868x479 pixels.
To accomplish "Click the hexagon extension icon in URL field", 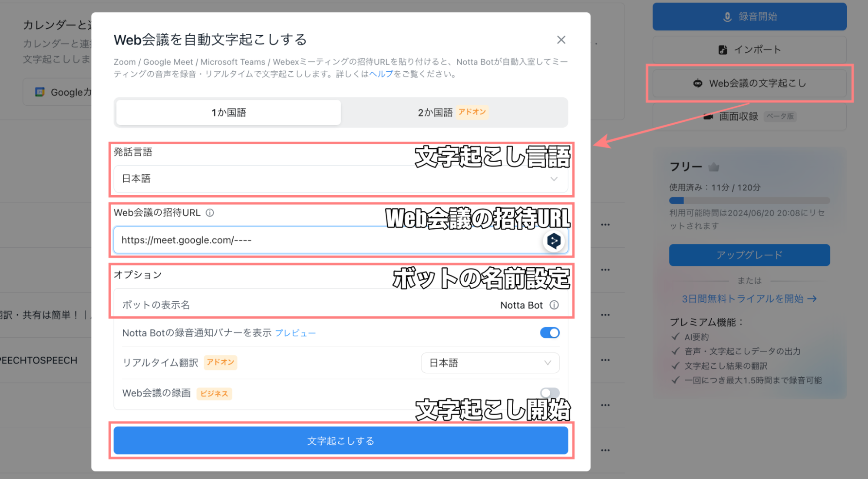I will (x=554, y=241).
